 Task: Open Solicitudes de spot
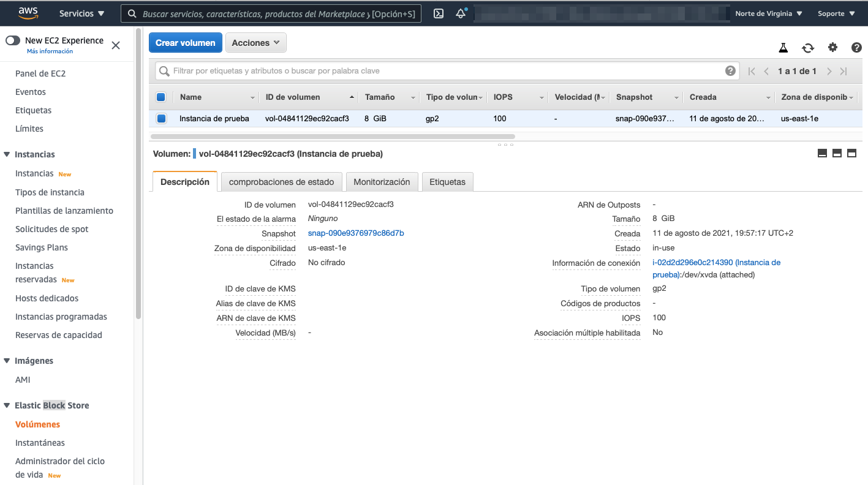[52, 229]
